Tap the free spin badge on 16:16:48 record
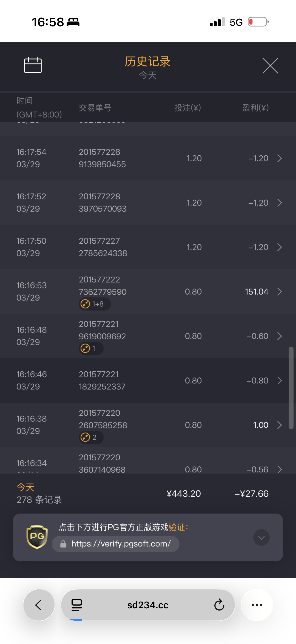The height and width of the screenshot is (644, 296). 91,348
